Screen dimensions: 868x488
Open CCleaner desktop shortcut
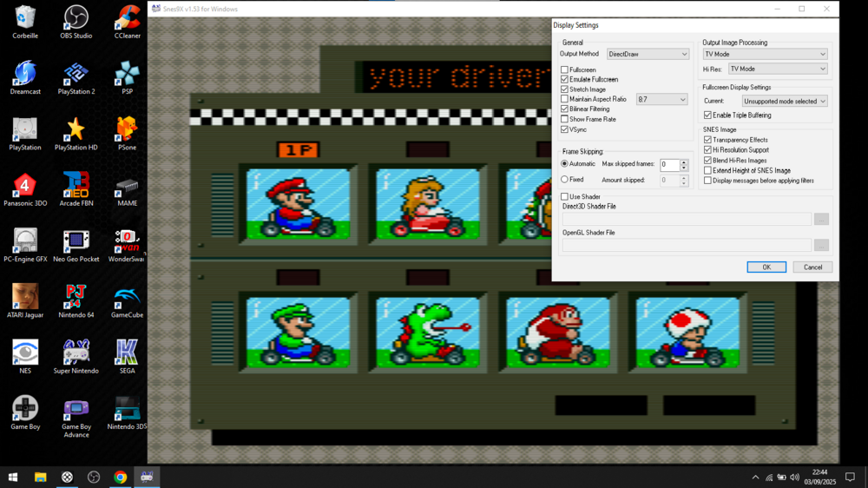[128, 23]
